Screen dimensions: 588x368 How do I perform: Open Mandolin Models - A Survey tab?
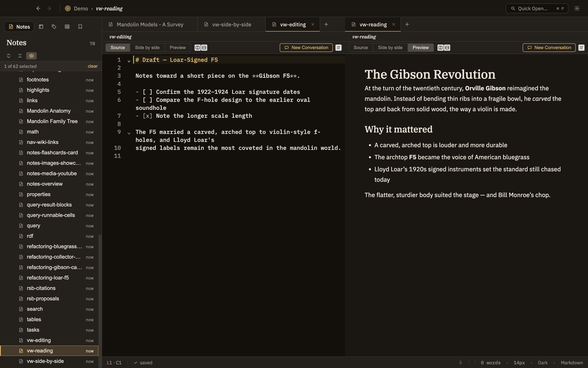coord(150,24)
